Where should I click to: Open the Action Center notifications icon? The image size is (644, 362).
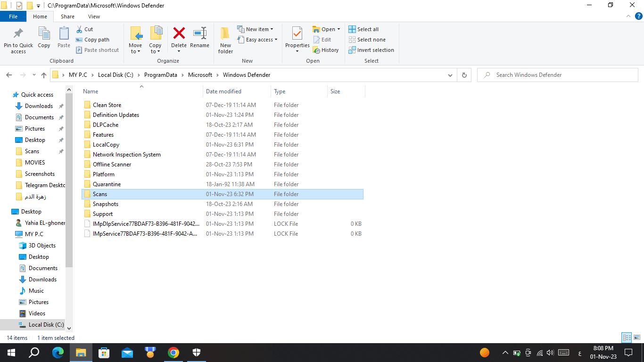[x=628, y=353]
